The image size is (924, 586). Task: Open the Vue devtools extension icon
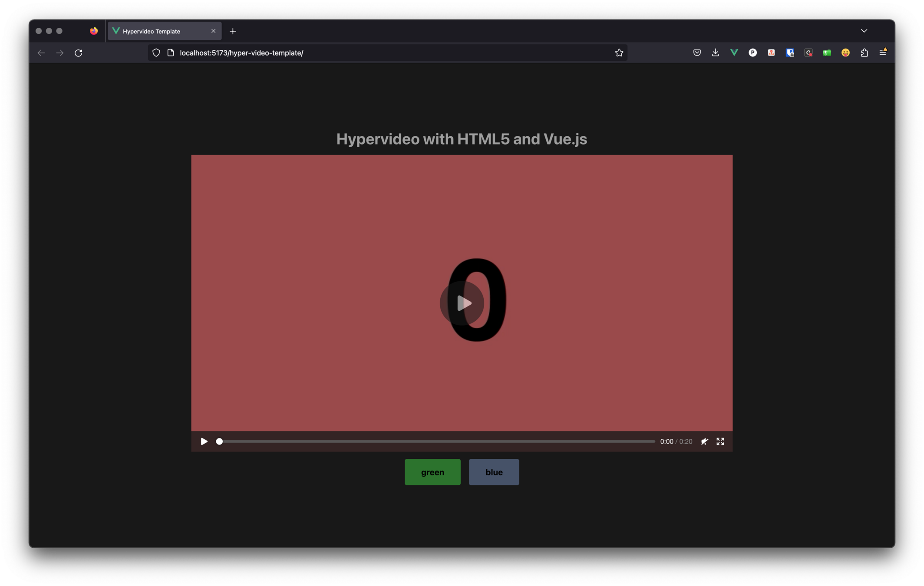tap(734, 53)
